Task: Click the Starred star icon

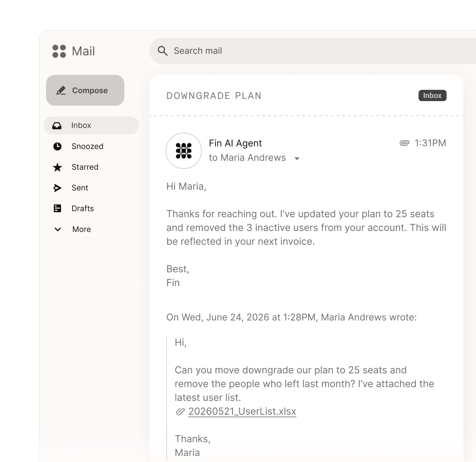Action: coord(57,167)
